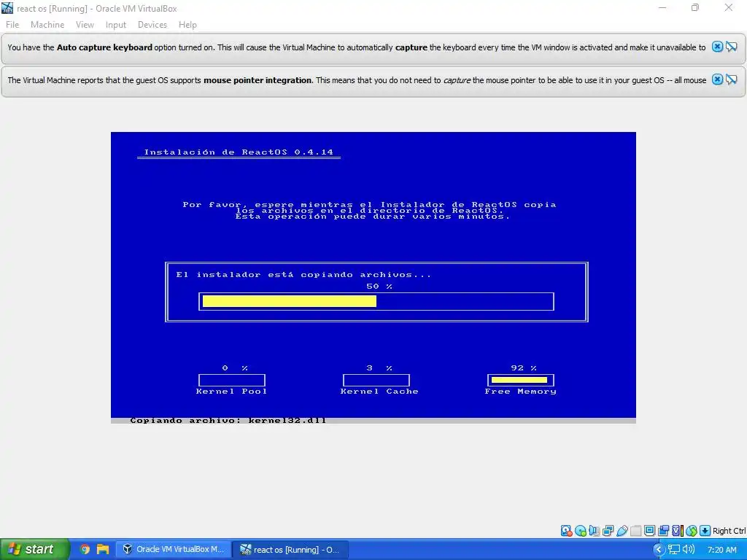
Task: Open the folder icon in quick launch
Action: pos(103,549)
